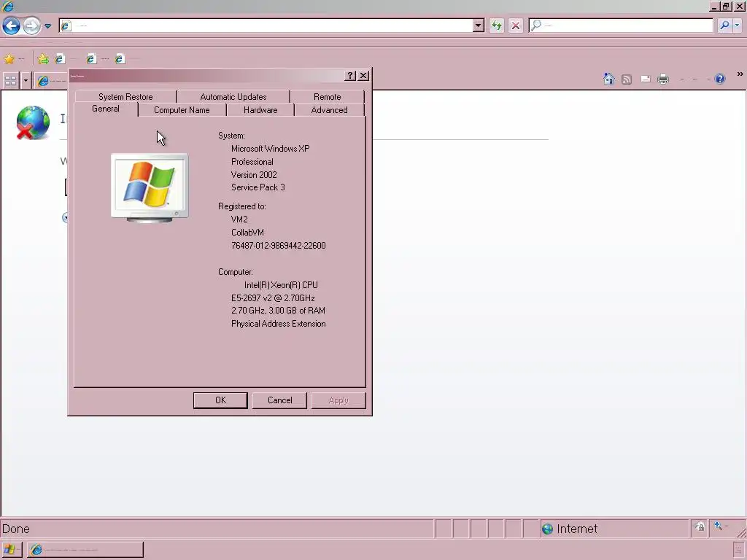The height and width of the screenshot is (560, 747).
Task: Click the blue Help question icon
Action: [720, 79]
